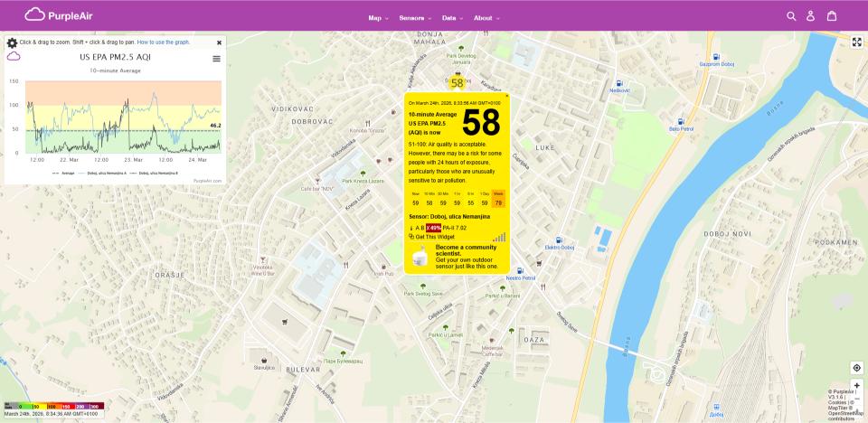This screenshot has width=868, height=423.
Task: Close the yellow sensor popup
Action: 506,96
